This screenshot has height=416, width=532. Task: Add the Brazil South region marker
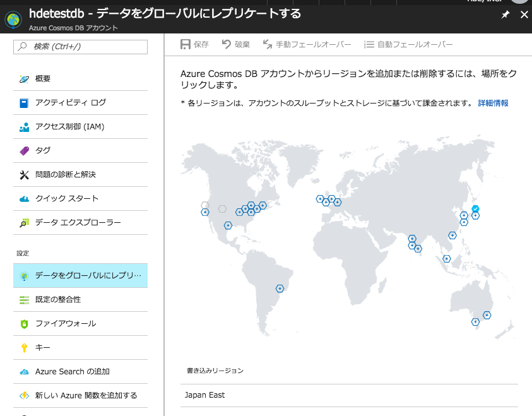tap(280, 288)
